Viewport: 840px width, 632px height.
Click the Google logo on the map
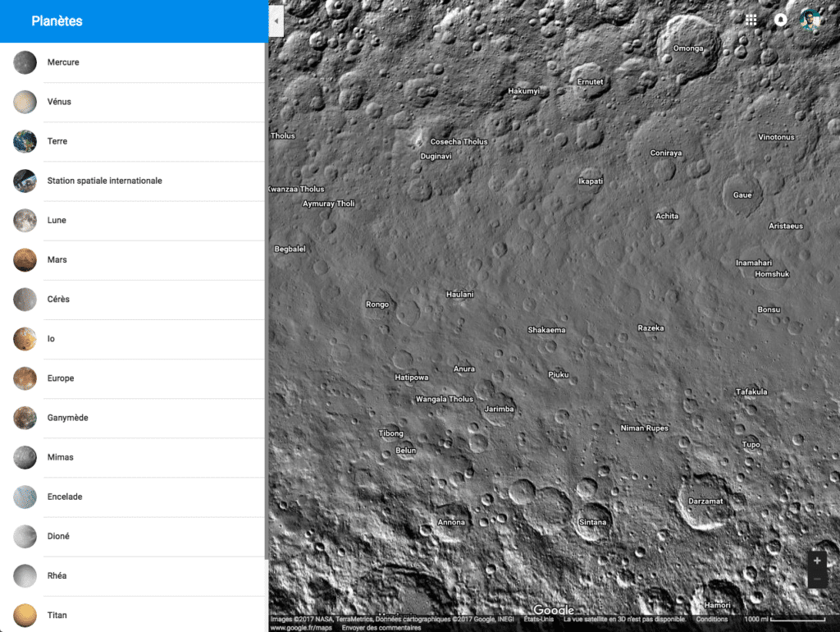555,610
